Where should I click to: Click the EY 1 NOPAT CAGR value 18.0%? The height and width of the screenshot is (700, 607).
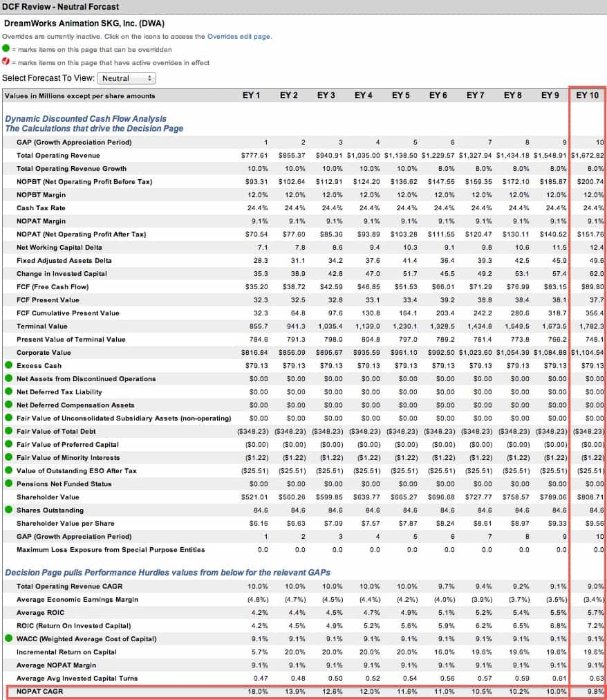pos(258,692)
